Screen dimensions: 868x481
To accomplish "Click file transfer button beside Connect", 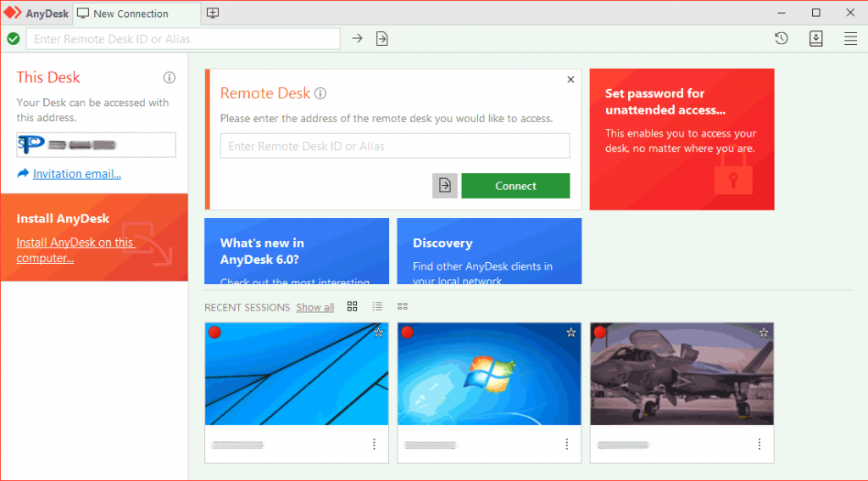I will (445, 186).
